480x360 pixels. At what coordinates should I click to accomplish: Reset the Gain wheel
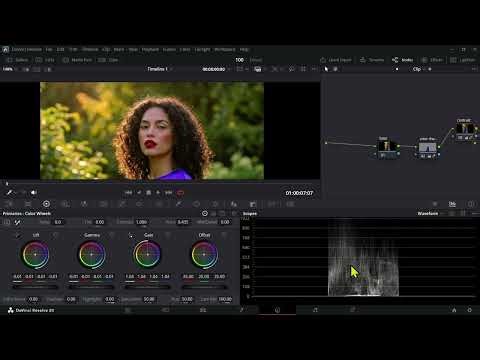[x=168, y=235]
